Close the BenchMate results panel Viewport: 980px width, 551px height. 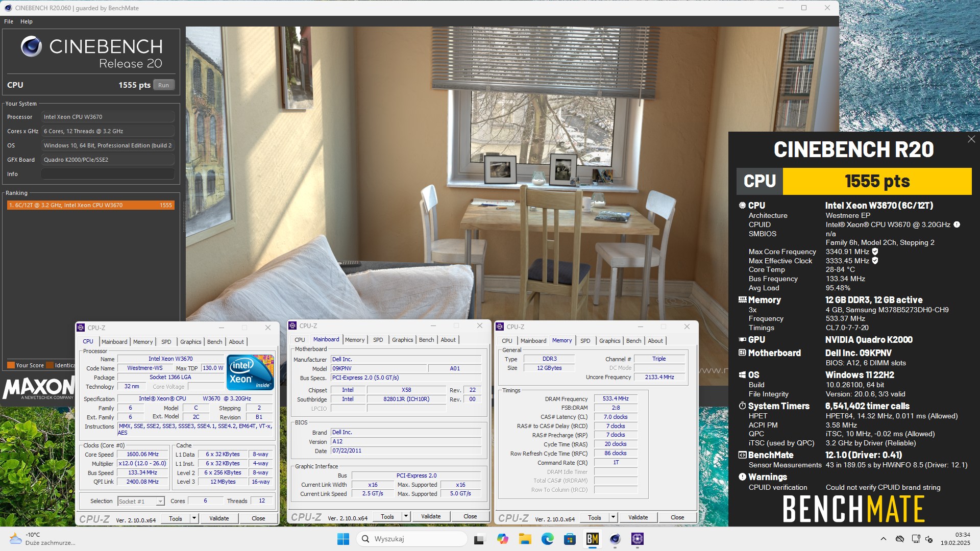coord(971,139)
